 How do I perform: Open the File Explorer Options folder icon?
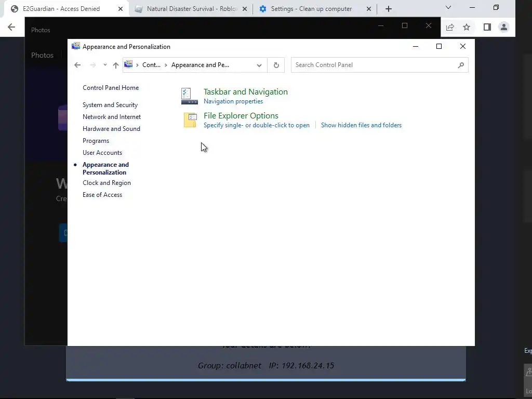pyautogui.click(x=190, y=120)
